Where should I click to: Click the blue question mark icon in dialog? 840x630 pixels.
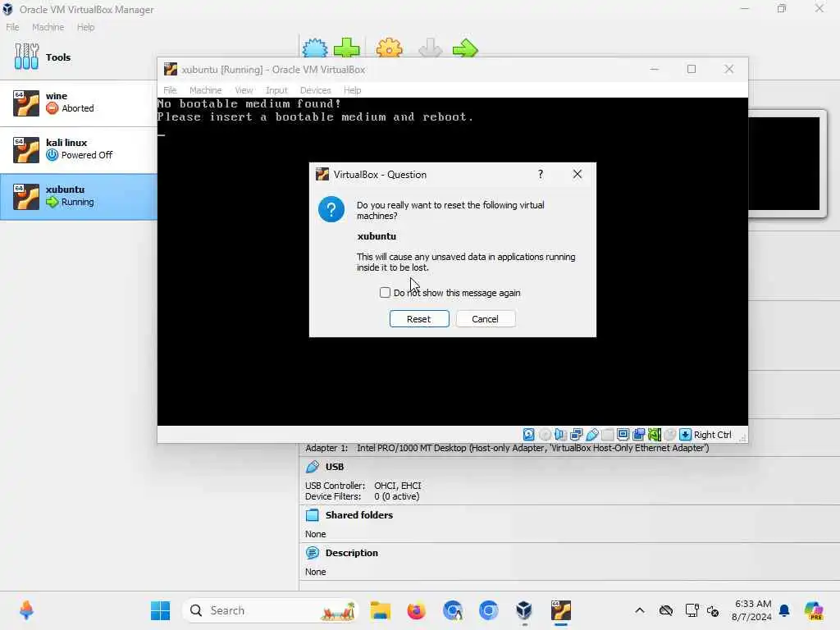[331, 209]
